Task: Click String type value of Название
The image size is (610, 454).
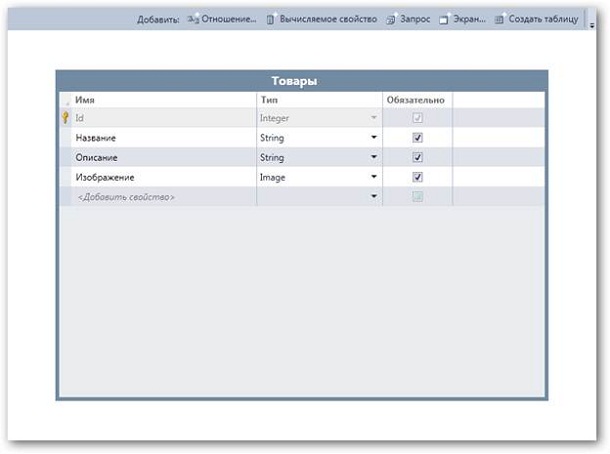Action: pyautogui.click(x=272, y=138)
